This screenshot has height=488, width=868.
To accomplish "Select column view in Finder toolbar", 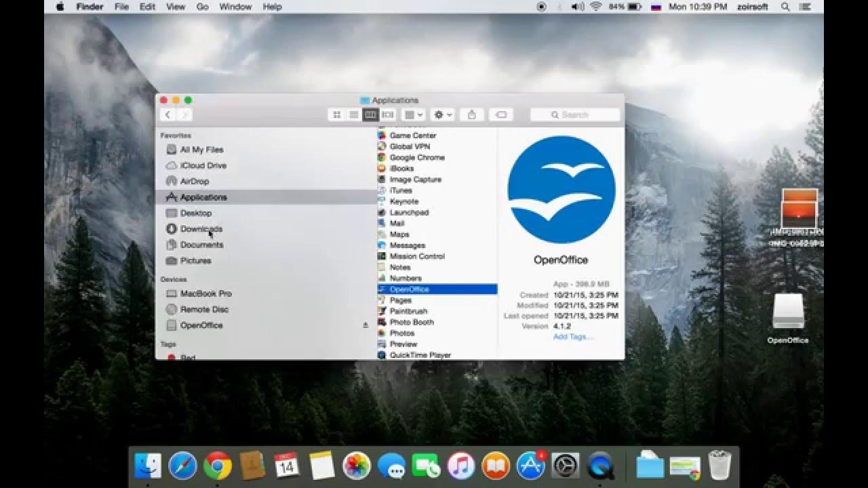I will [370, 115].
